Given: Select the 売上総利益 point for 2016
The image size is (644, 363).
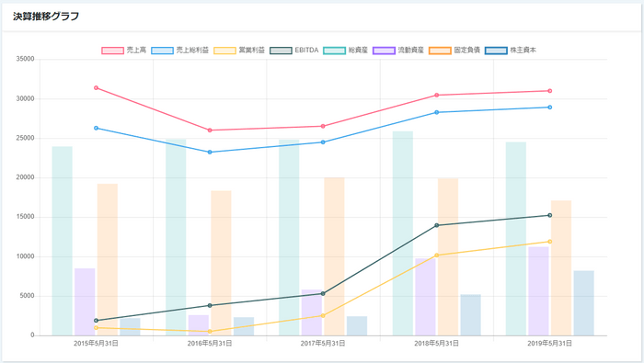Looking at the screenshot, I should tap(210, 153).
